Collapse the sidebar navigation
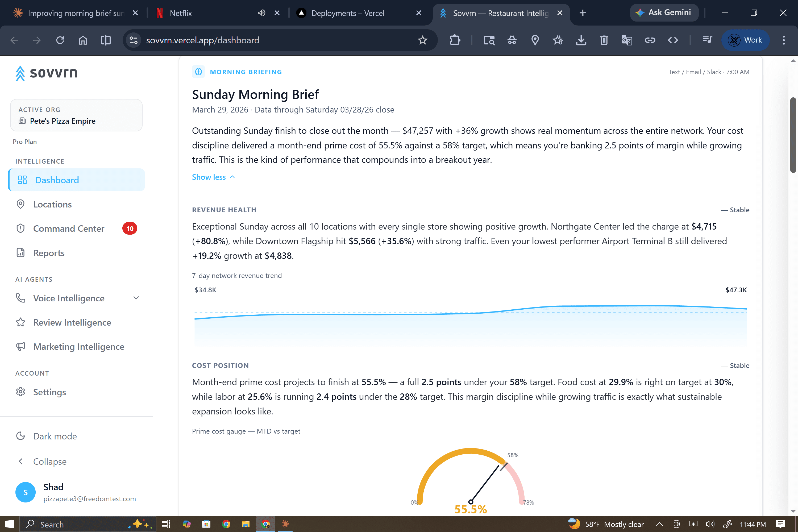798x532 pixels. pyautogui.click(x=49, y=462)
